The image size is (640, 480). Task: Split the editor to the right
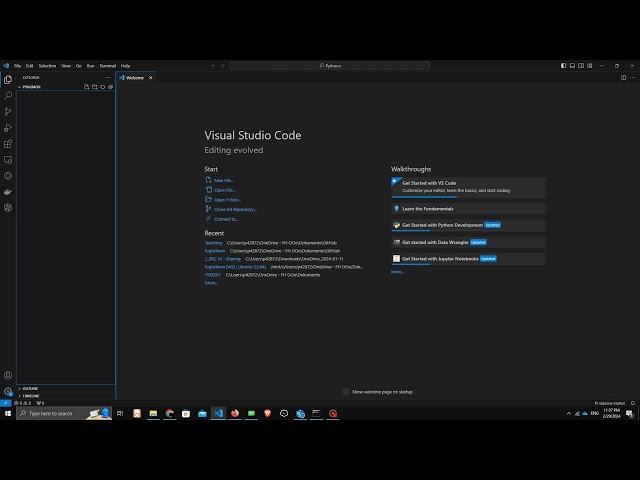click(x=623, y=78)
